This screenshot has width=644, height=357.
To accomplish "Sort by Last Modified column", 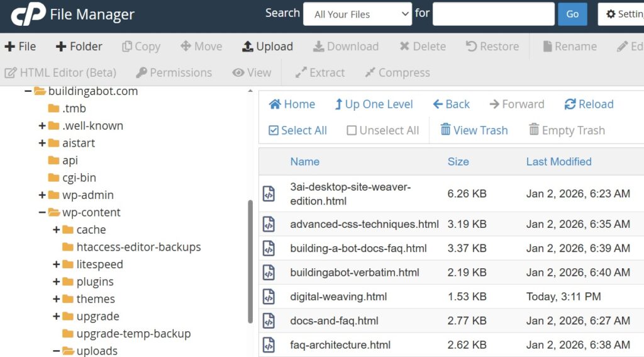I will click(558, 162).
